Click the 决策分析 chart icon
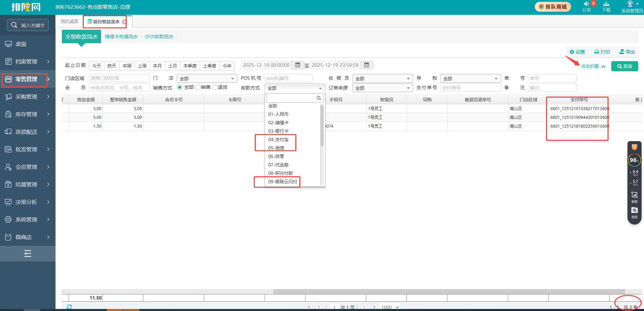Screen dimensions: 644x311 click(8, 202)
